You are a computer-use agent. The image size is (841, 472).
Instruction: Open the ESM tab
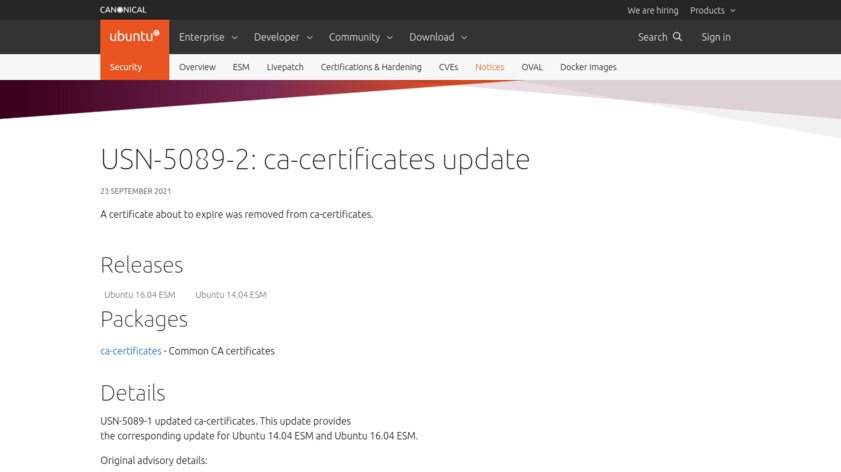pos(241,67)
